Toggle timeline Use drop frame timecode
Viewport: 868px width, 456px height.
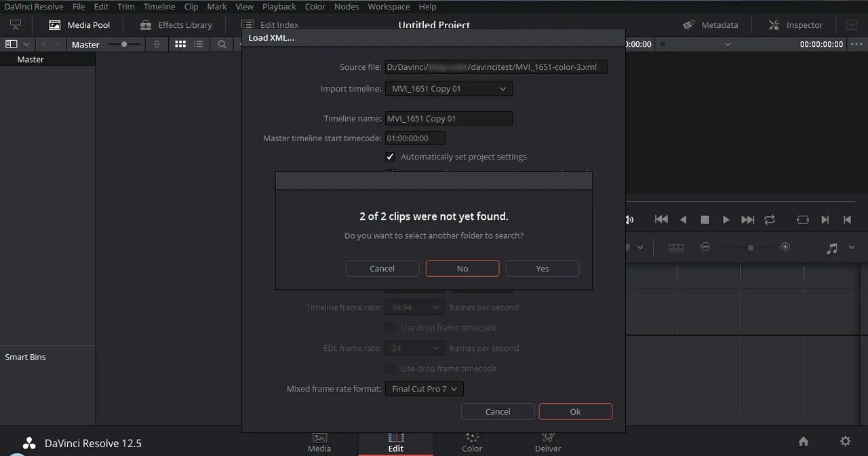point(390,328)
